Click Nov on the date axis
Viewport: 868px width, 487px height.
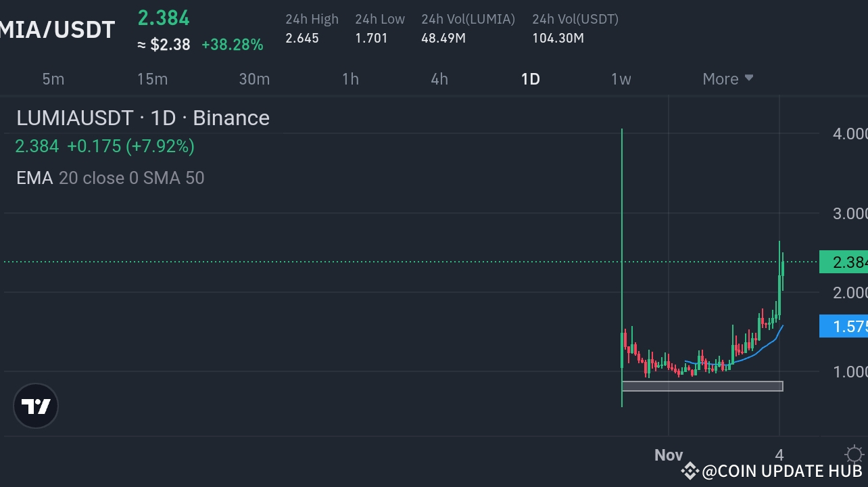(668, 455)
